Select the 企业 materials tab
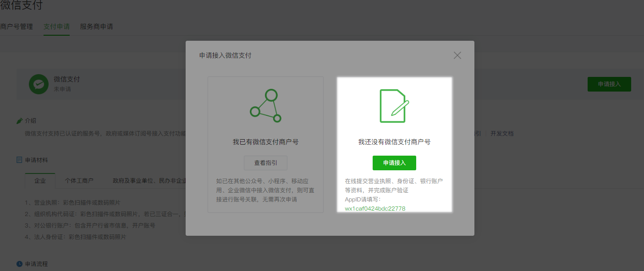The height and width of the screenshot is (271, 644). (x=40, y=180)
